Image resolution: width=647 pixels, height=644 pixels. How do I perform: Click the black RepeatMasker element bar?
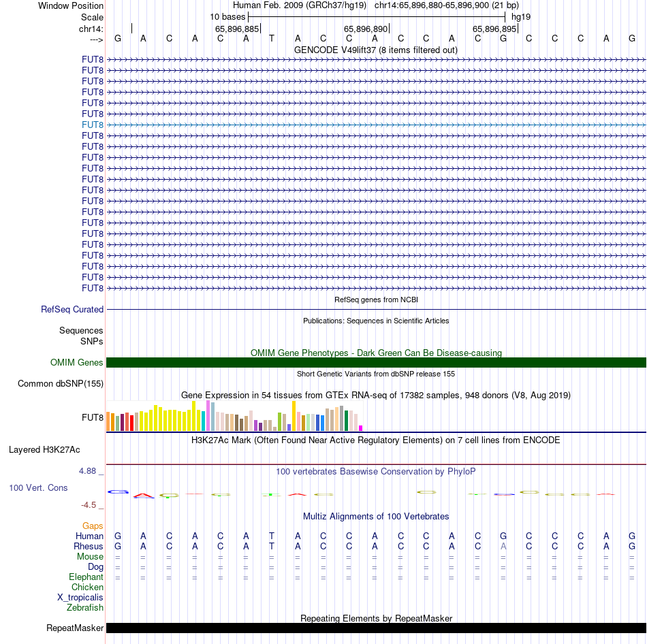(x=376, y=628)
